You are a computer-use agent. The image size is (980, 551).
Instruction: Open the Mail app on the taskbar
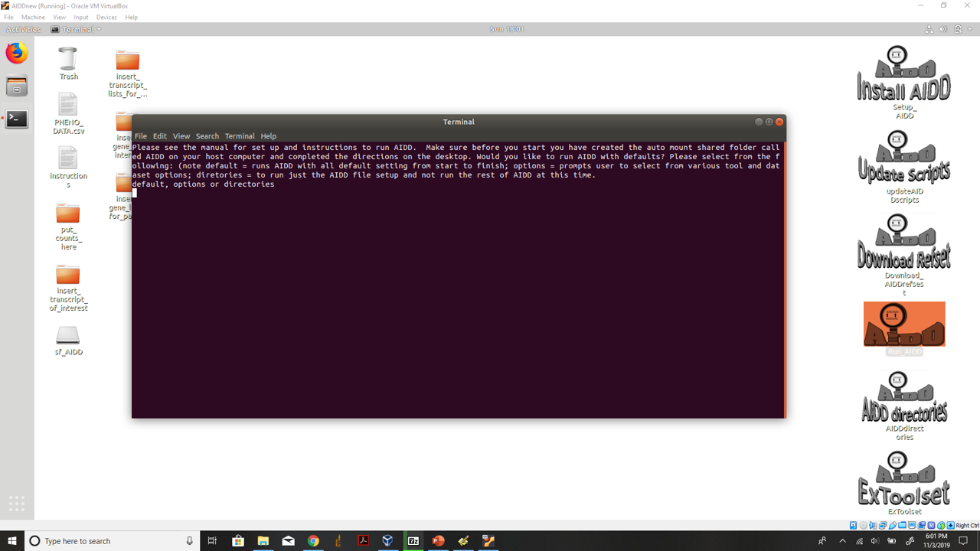(x=289, y=540)
